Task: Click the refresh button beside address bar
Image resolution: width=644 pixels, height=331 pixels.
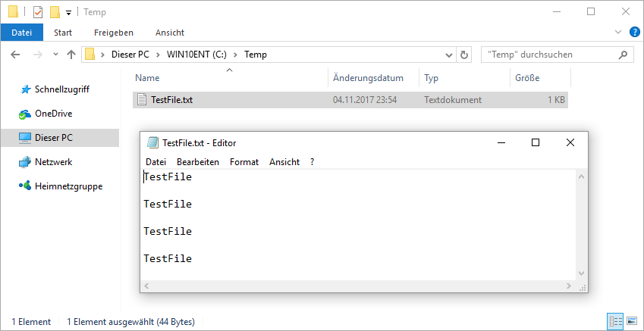Action: [x=465, y=55]
